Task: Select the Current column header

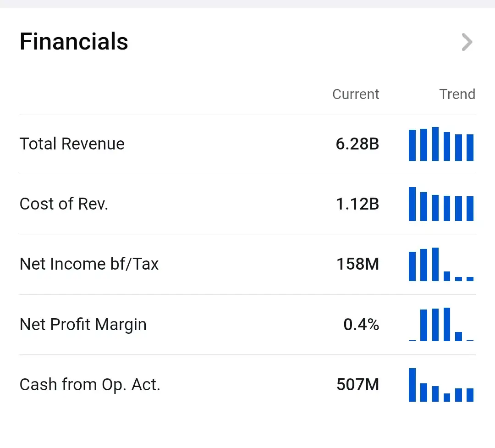Action: pyautogui.click(x=356, y=94)
